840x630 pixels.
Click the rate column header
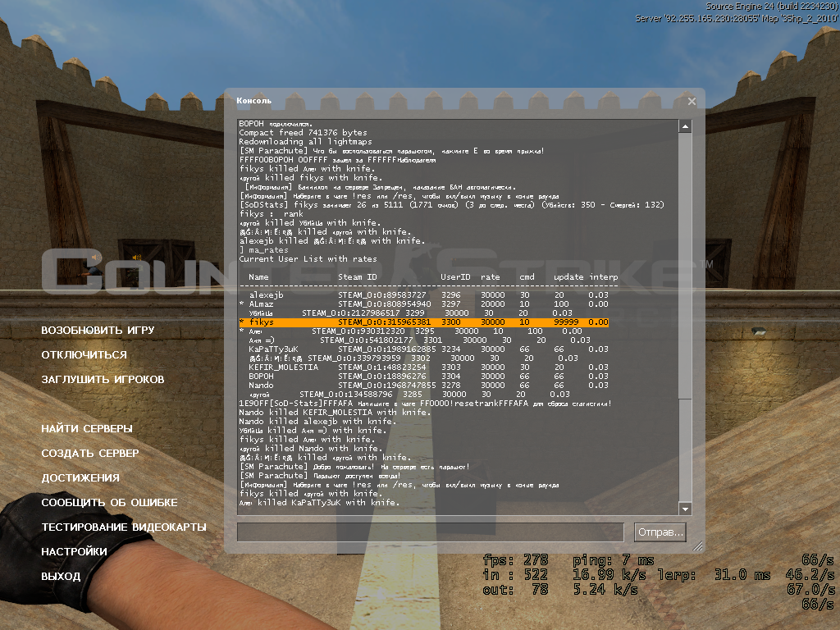click(x=491, y=277)
